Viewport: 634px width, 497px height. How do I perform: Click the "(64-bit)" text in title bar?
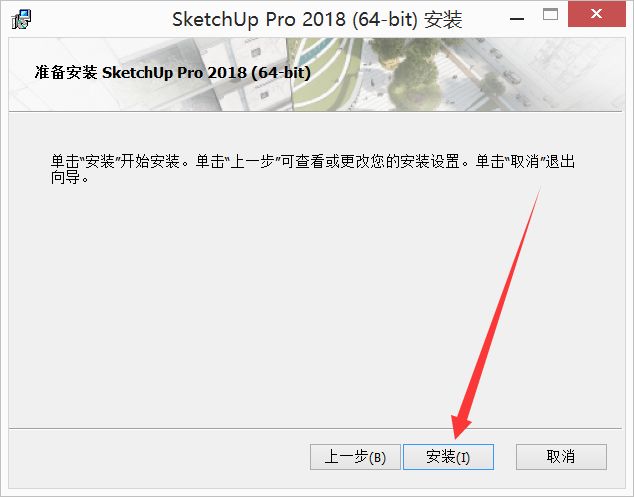tap(385, 19)
